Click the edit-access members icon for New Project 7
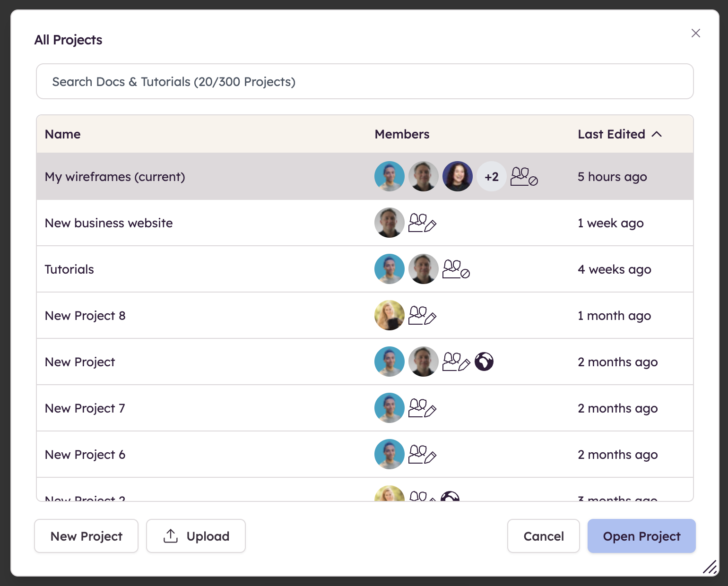 pyautogui.click(x=422, y=408)
